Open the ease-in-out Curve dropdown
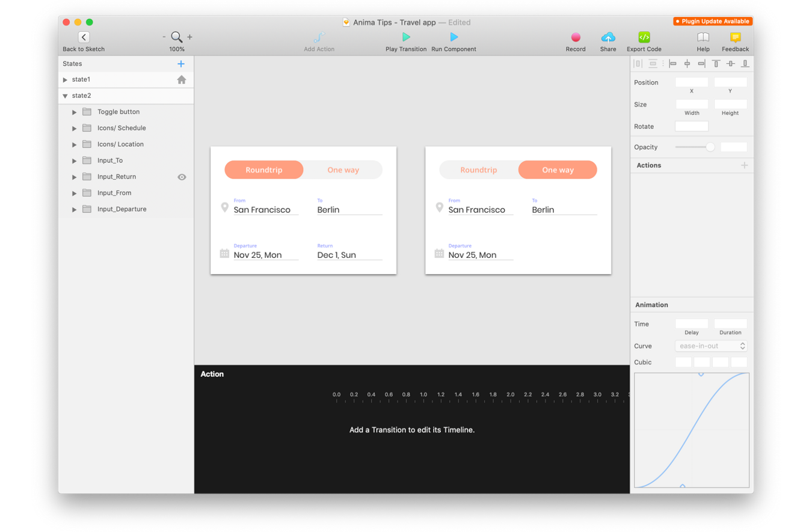The image size is (812, 532). click(x=712, y=346)
